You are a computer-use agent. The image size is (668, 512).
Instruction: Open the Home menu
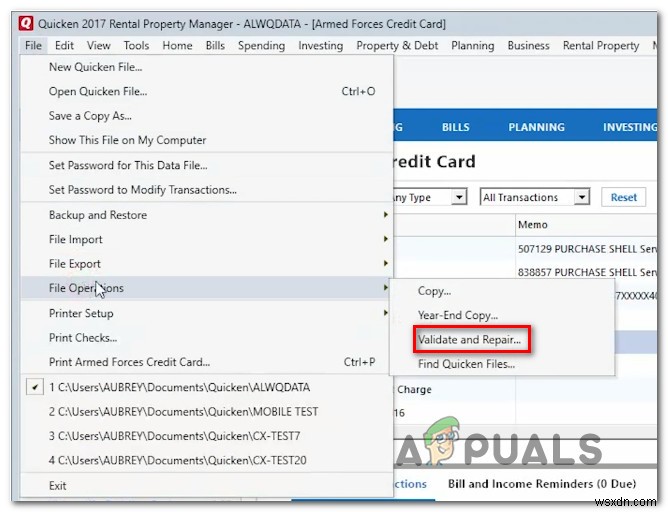177,46
